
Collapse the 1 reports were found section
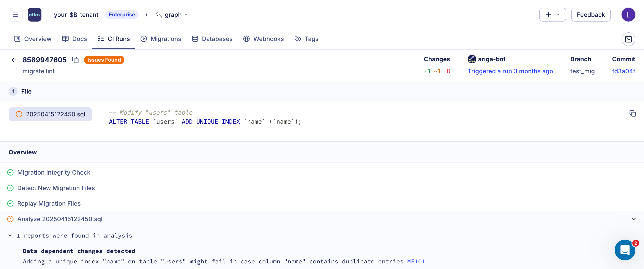pyautogui.click(x=10, y=235)
